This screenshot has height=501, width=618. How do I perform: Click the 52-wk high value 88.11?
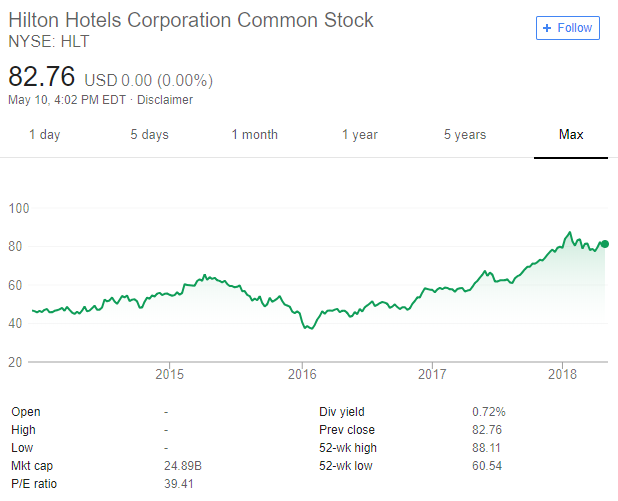486,448
